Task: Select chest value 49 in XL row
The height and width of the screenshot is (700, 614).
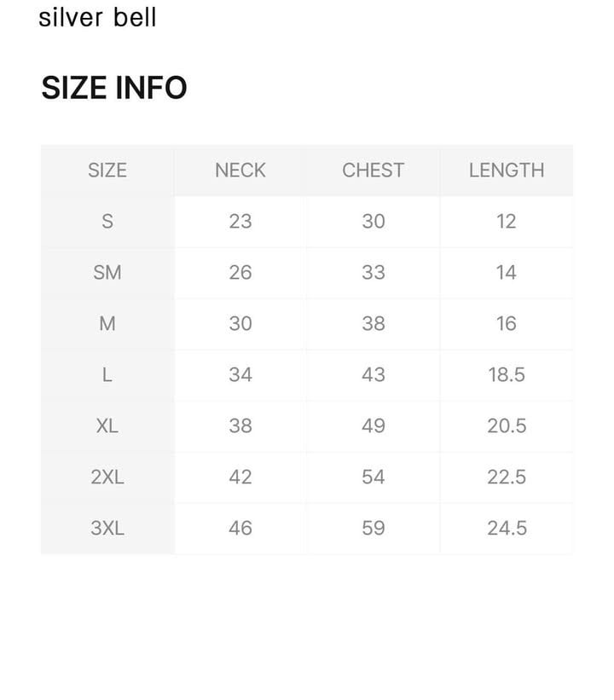Action: [x=373, y=426]
